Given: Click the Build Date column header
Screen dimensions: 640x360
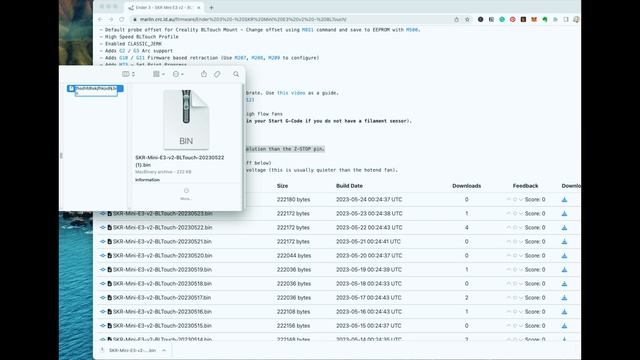Looking at the screenshot, I should tap(349, 186).
